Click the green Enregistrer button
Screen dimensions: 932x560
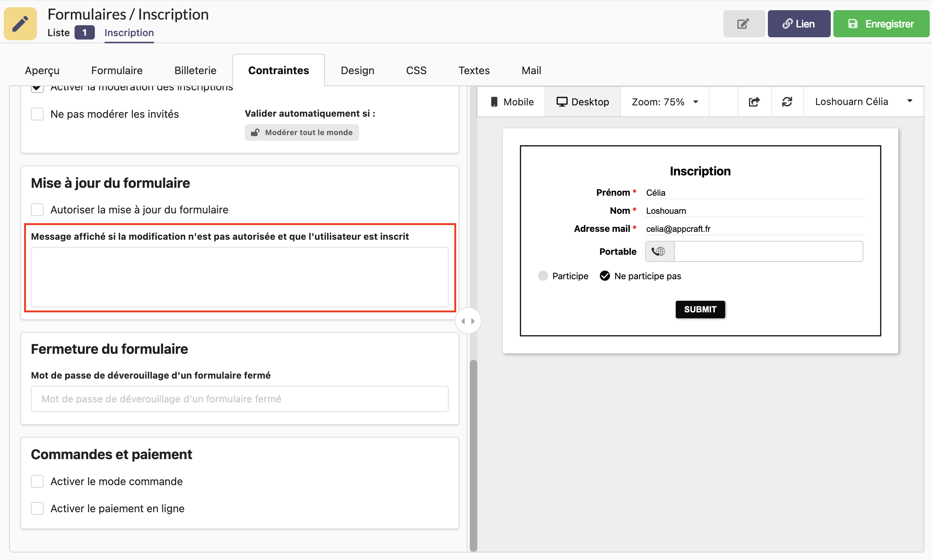881,24
